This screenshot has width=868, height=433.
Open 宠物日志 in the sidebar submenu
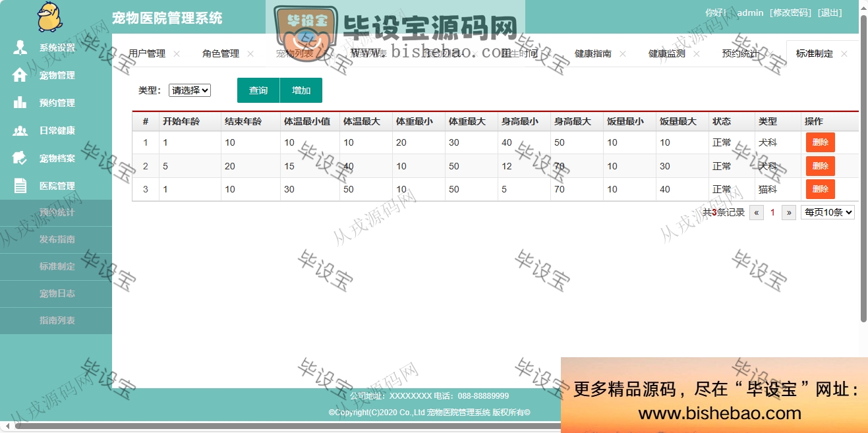tap(57, 294)
